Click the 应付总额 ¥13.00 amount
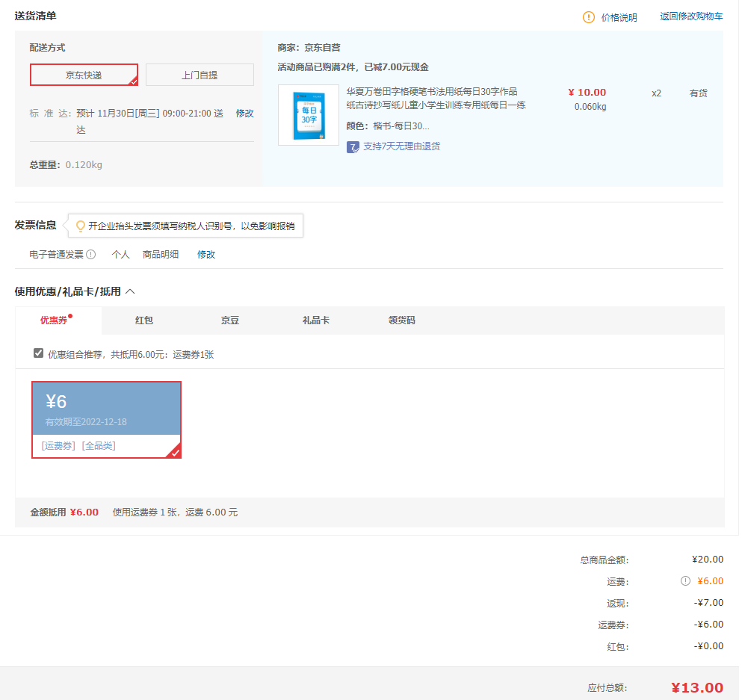Image resolution: width=742 pixels, height=700 pixels. pyautogui.click(x=697, y=687)
